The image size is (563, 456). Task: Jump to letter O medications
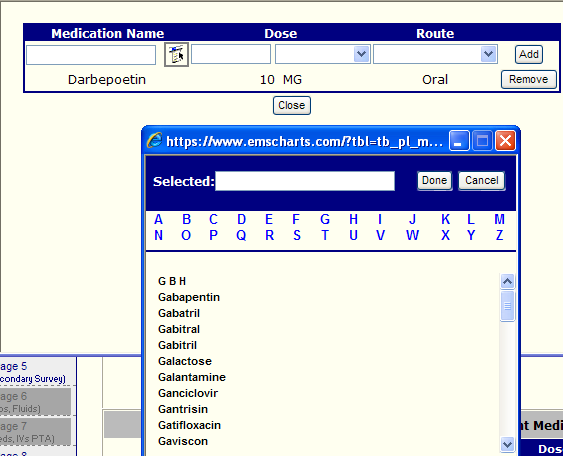[x=186, y=236]
